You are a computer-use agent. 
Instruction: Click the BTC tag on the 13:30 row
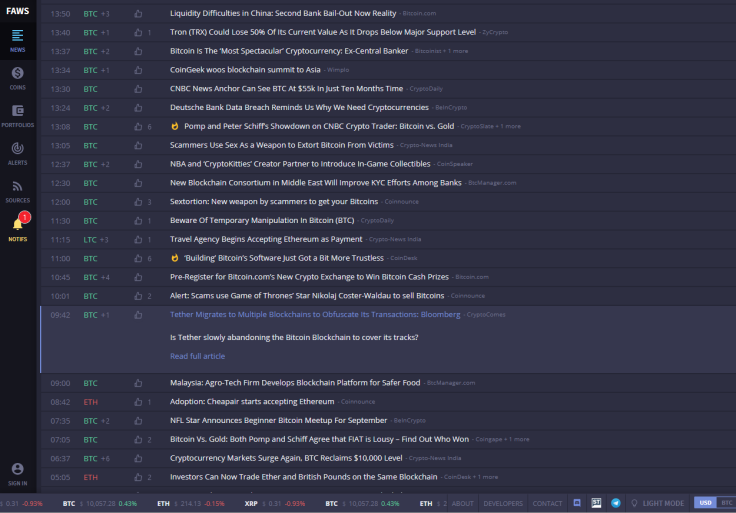click(x=91, y=89)
